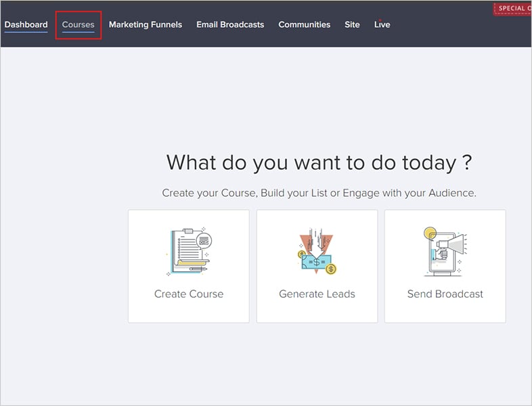The width and height of the screenshot is (532, 406).
Task: Click the Generate Leads text label
Action: click(x=317, y=294)
